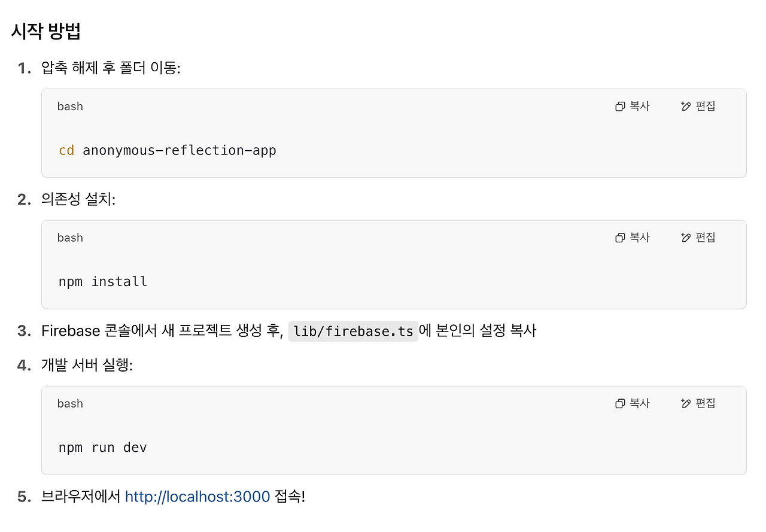
Task: Click bash label above npm run dev
Action: (x=70, y=404)
